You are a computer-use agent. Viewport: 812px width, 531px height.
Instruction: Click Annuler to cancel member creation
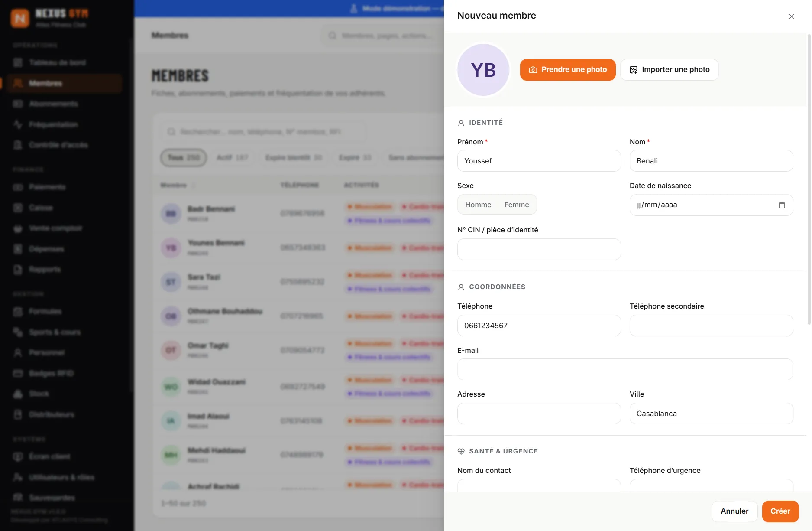734,511
